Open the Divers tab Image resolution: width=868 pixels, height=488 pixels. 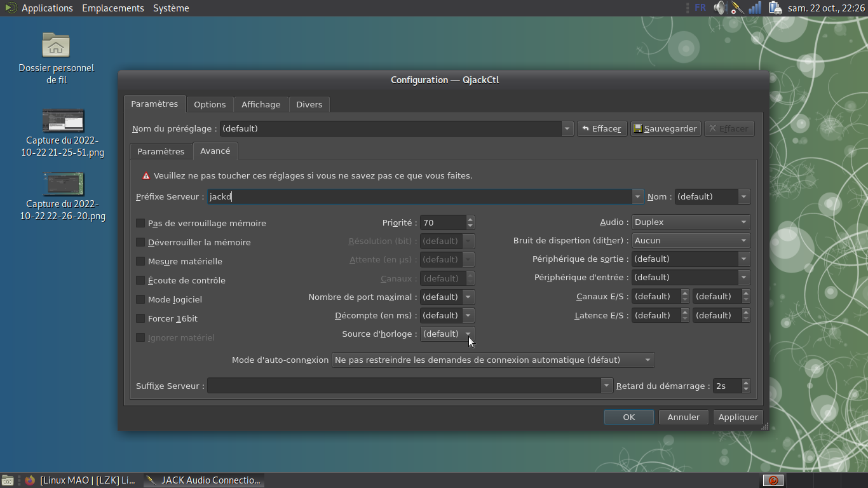click(x=309, y=104)
